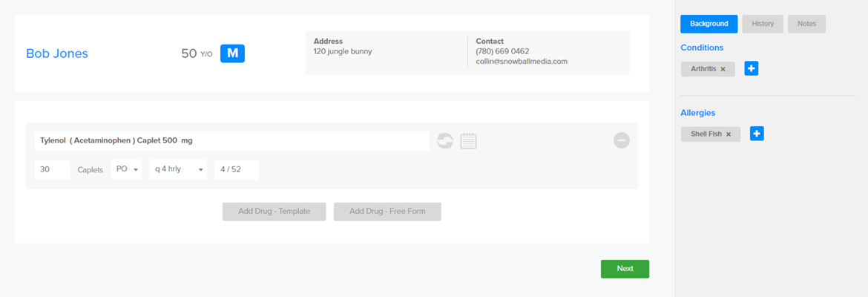
Task: Click the green Next button
Action: pos(625,269)
